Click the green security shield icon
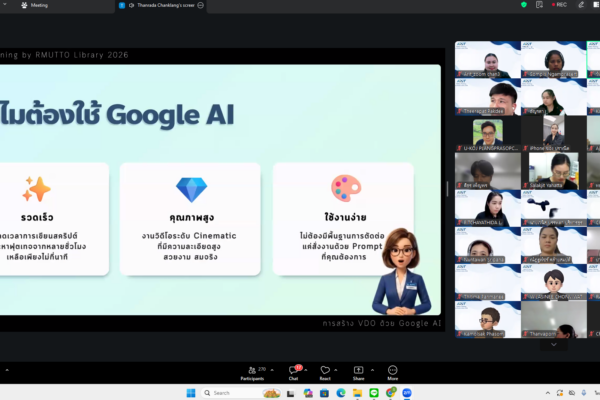600x400 pixels. 524,5
